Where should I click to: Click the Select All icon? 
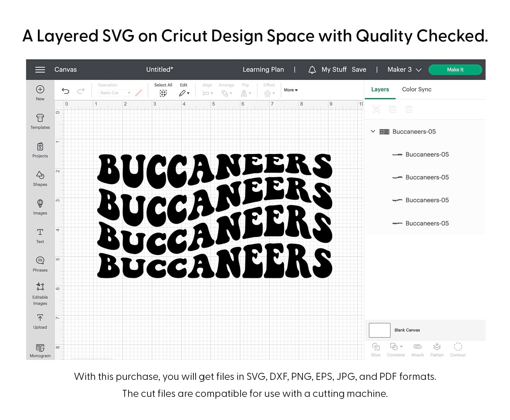(163, 93)
